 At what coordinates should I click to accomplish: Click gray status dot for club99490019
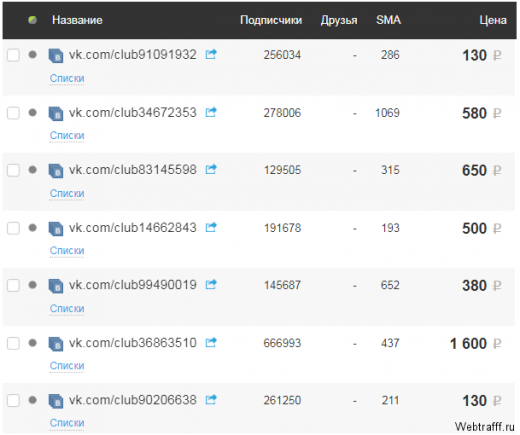(32, 285)
